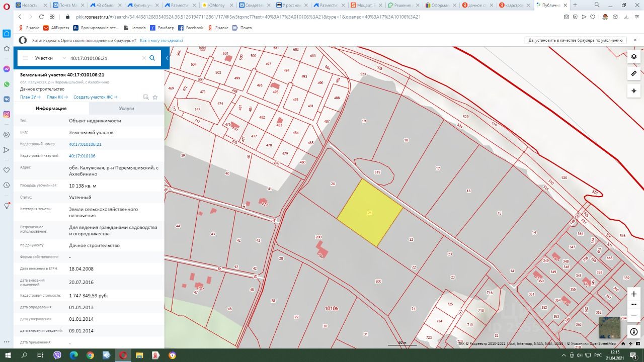Open the Рамблер bookmark
The image size is (644, 362).
162,28
